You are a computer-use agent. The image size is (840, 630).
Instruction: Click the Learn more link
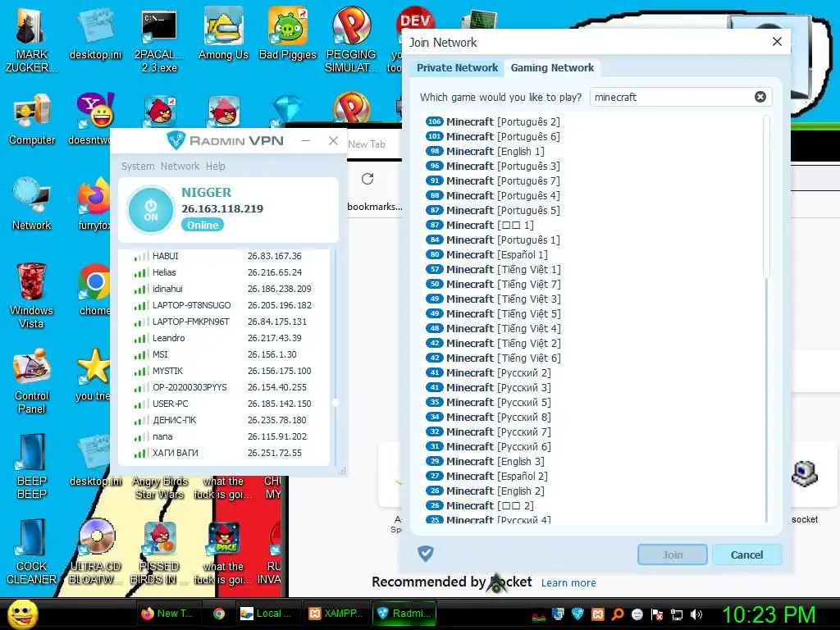pyautogui.click(x=568, y=583)
